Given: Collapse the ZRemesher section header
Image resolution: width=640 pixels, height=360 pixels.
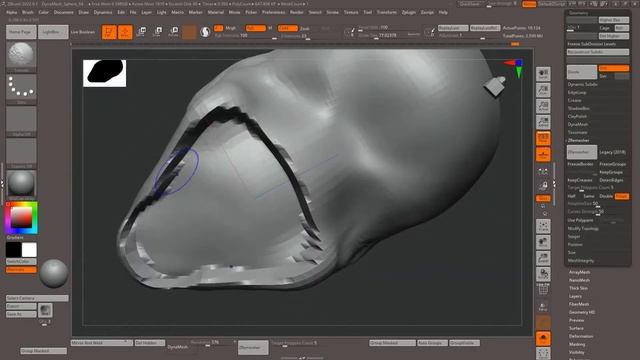Looking at the screenshot, I should pos(578,140).
